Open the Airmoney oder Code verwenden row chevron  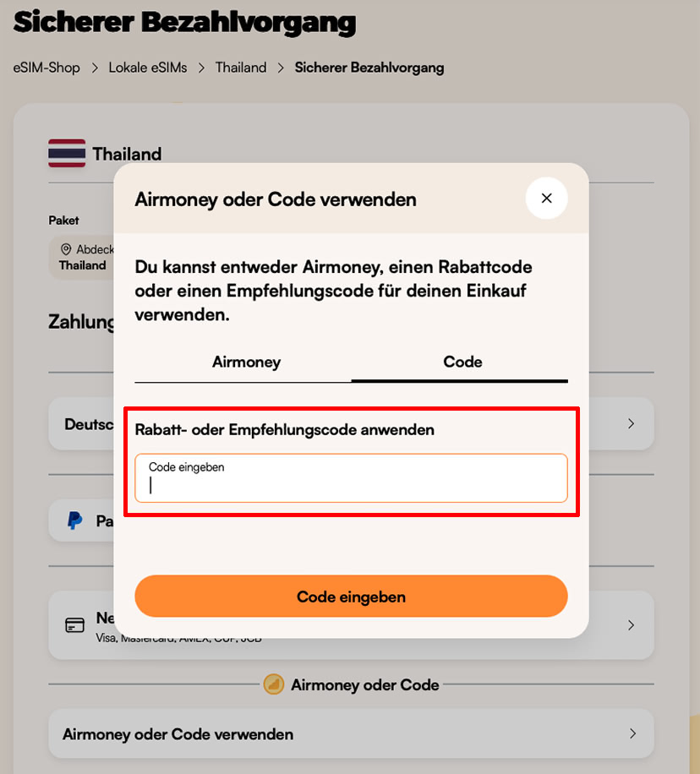(x=631, y=734)
